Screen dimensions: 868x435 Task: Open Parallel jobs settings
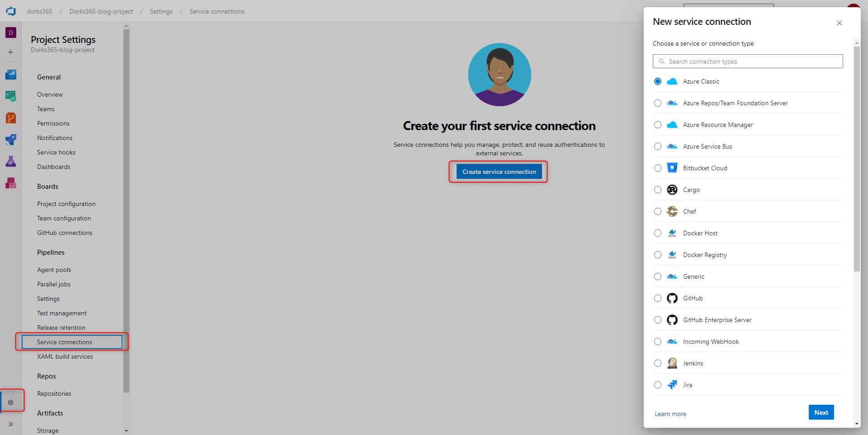click(x=54, y=284)
